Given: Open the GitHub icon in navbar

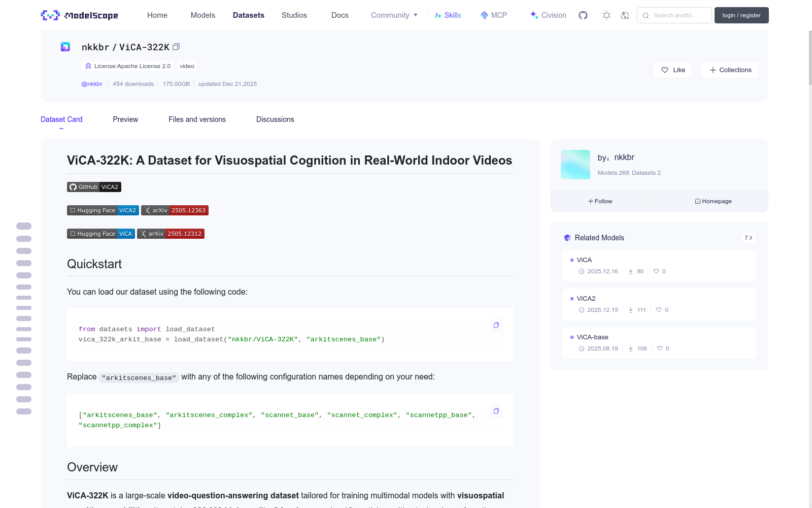Looking at the screenshot, I should coord(583,15).
